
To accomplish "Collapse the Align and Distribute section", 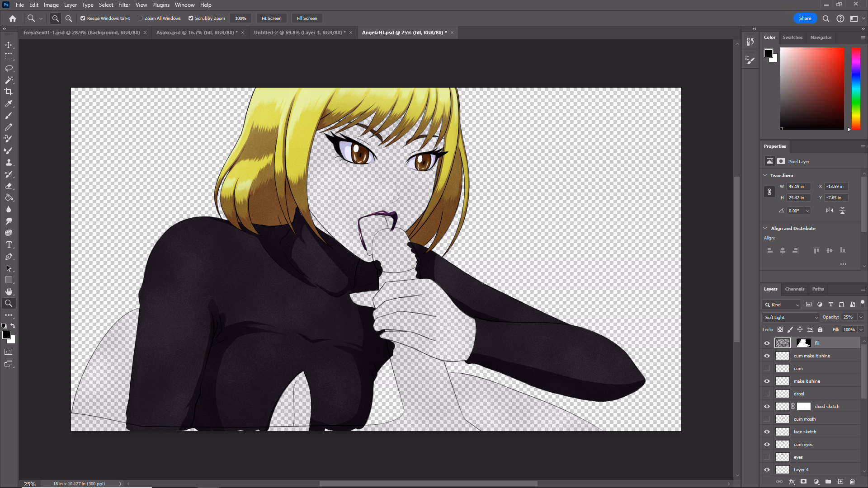I will point(765,228).
